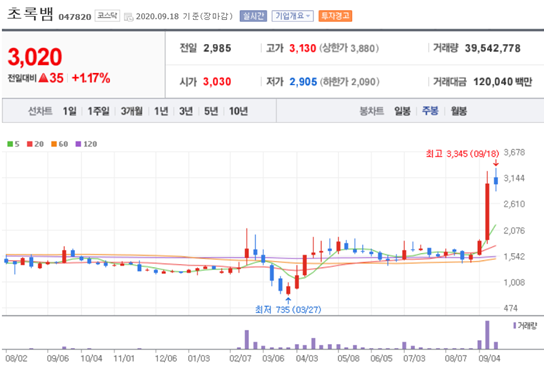The width and height of the screenshot is (544, 375).
Task: Select the 3개월 line chart tab
Action: 131,111
